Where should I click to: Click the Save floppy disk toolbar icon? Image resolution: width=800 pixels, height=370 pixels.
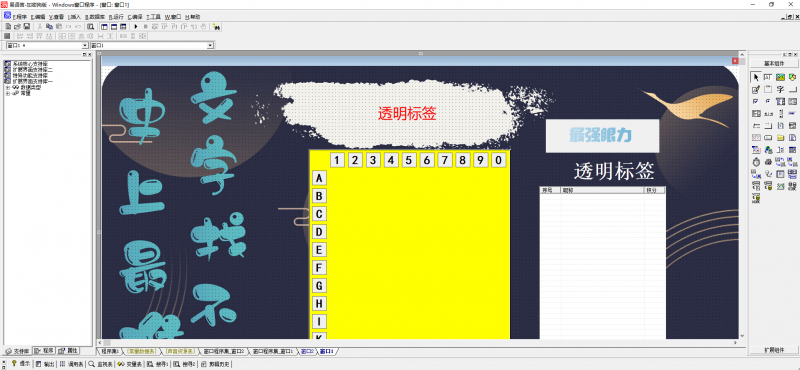[x=27, y=26]
